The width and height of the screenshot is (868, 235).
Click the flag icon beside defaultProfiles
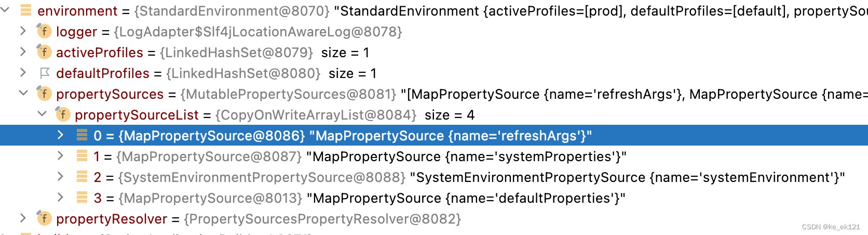(45, 73)
